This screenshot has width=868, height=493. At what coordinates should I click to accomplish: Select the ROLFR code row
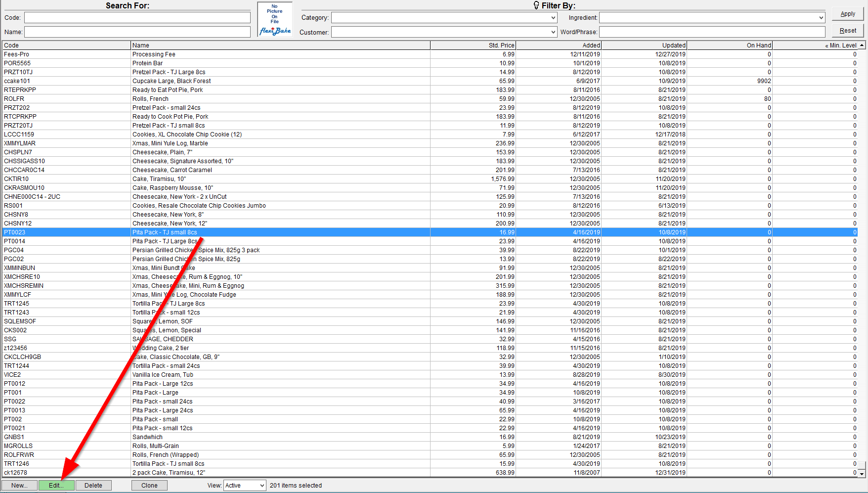430,99
